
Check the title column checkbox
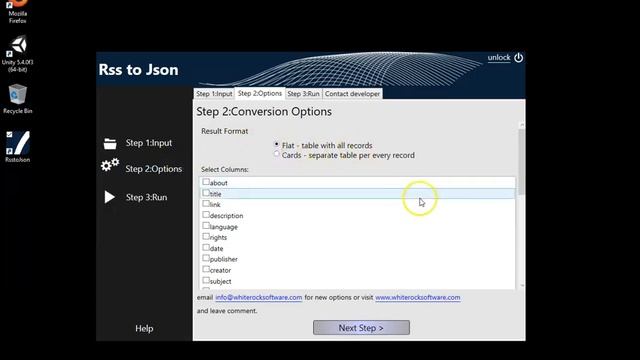[206, 193]
